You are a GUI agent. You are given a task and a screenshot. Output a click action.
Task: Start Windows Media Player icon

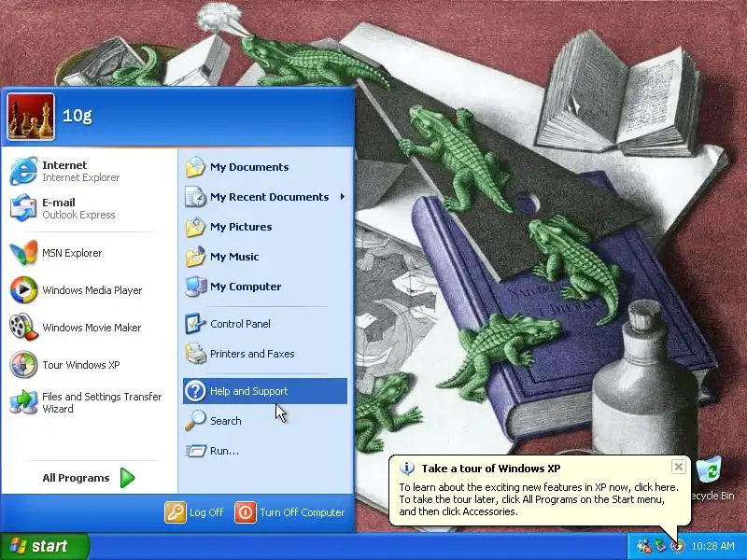point(23,290)
